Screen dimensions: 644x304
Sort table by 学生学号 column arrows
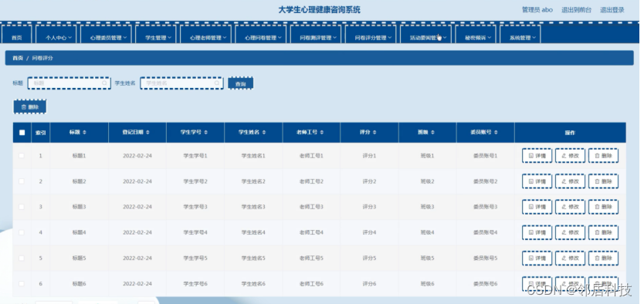(205, 133)
